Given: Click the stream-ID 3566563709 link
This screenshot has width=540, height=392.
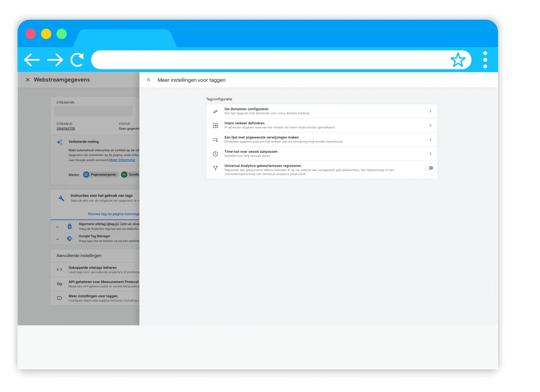Looking at the screenshot, I should click(x=66, y=129).
